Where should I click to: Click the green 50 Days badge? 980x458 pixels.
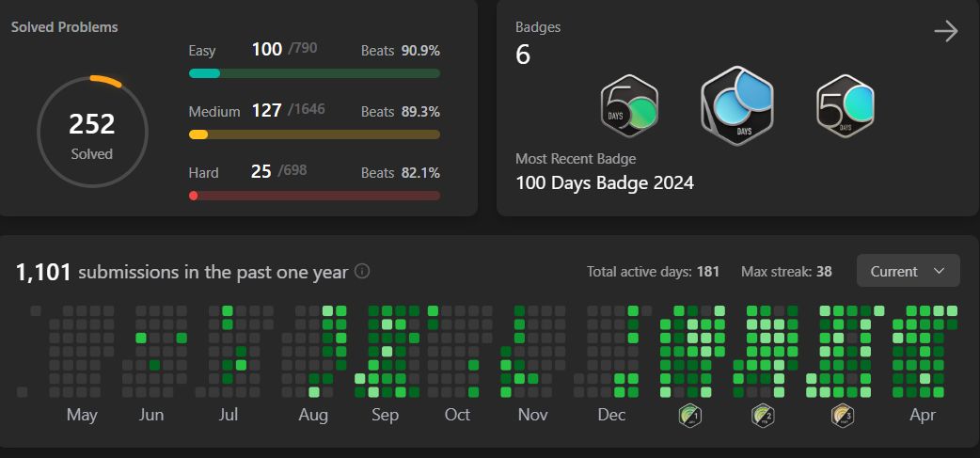pos(629,105)
